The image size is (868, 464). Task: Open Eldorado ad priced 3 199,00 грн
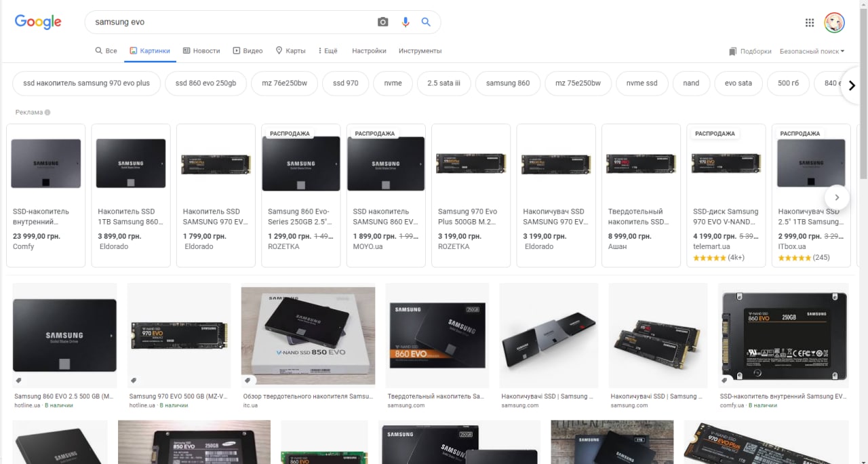556,195
